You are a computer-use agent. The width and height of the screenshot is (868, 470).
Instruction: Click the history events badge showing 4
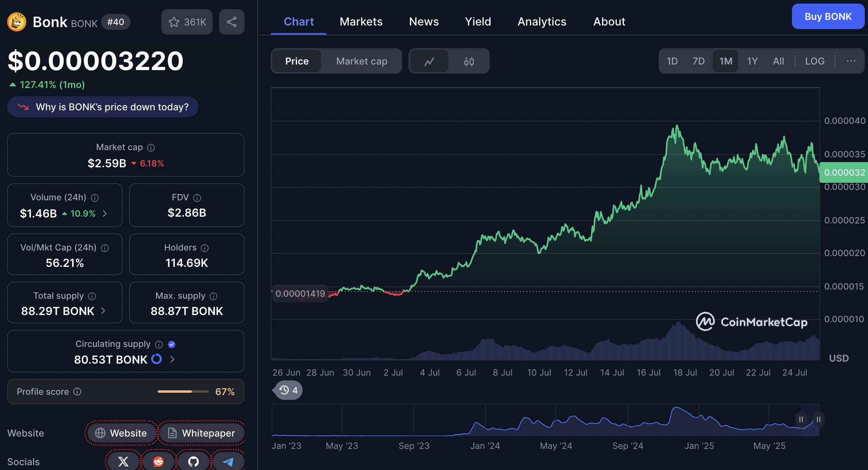(x=288, y=390)
